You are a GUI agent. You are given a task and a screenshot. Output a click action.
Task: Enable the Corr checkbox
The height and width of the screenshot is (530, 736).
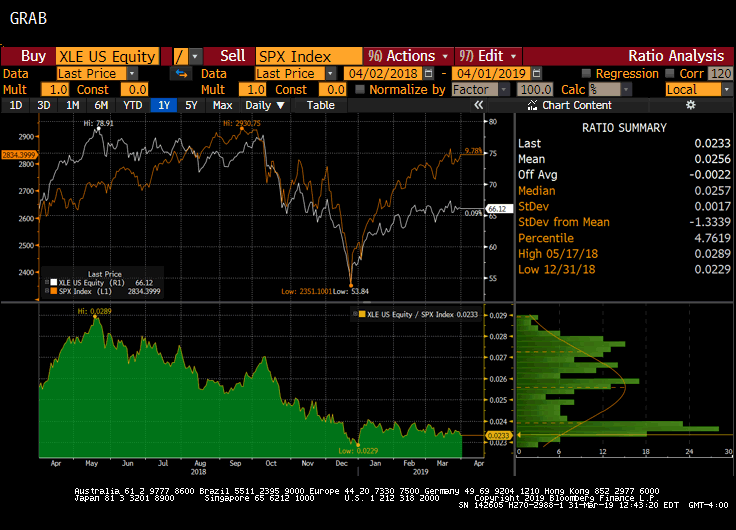pyautogui.click(x=670, y=73)
